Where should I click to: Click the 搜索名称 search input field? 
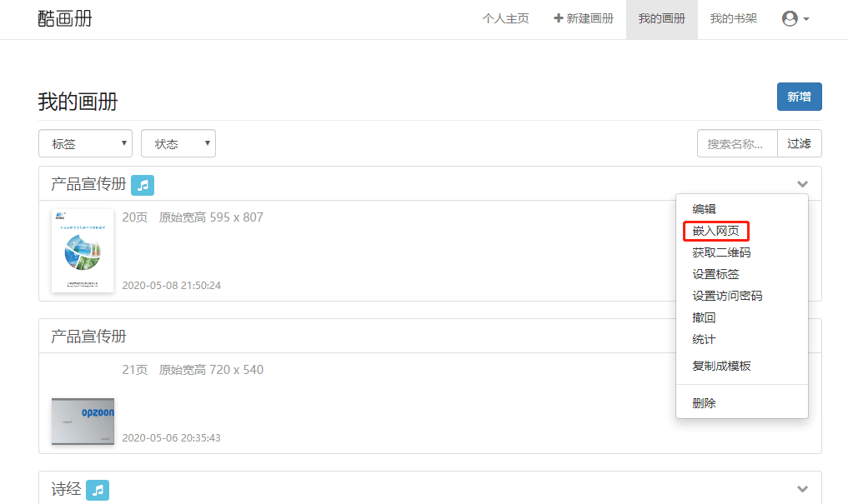[x=737, y=143]
